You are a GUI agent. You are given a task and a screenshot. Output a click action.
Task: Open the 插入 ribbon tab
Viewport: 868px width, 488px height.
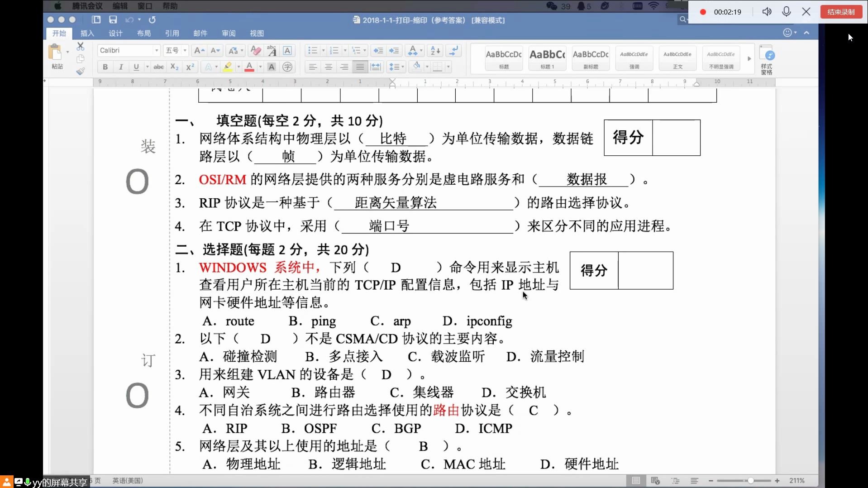(87, 33)
